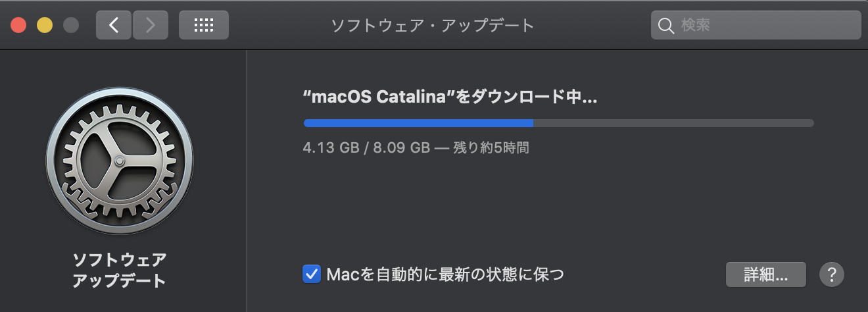This screenshot has width=868, height=312.
Task: Click the '残り約5時間' remaining time text
Action: coord(491,147)
